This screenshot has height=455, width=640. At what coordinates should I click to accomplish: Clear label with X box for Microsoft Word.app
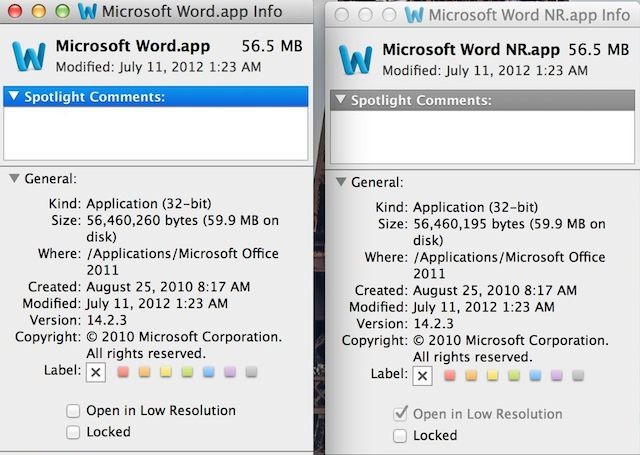coord(96,372)
